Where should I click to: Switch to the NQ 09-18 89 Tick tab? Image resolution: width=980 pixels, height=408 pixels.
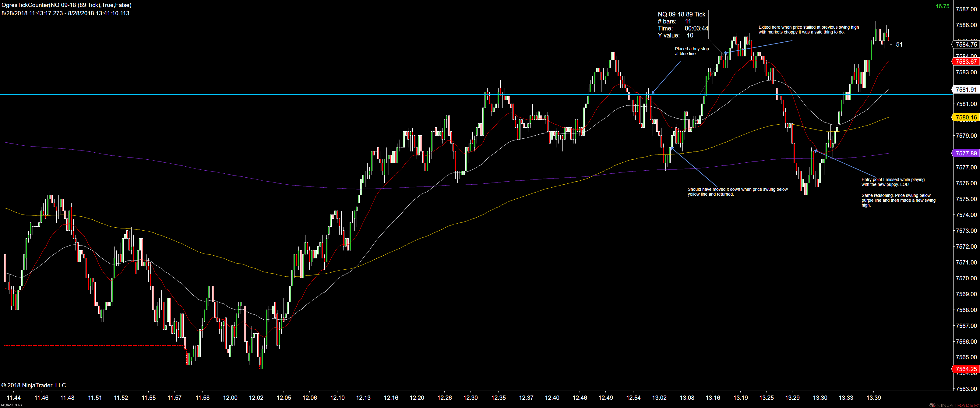(11, 405)
